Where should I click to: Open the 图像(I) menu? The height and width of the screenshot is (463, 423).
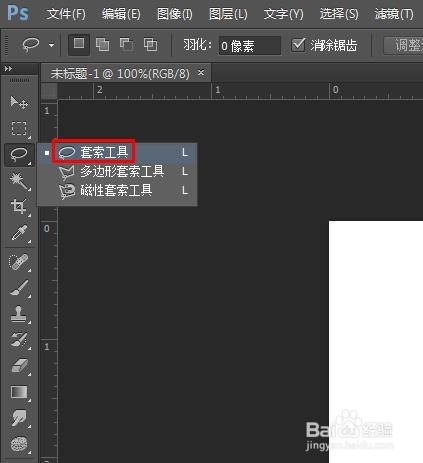[175, 14]
